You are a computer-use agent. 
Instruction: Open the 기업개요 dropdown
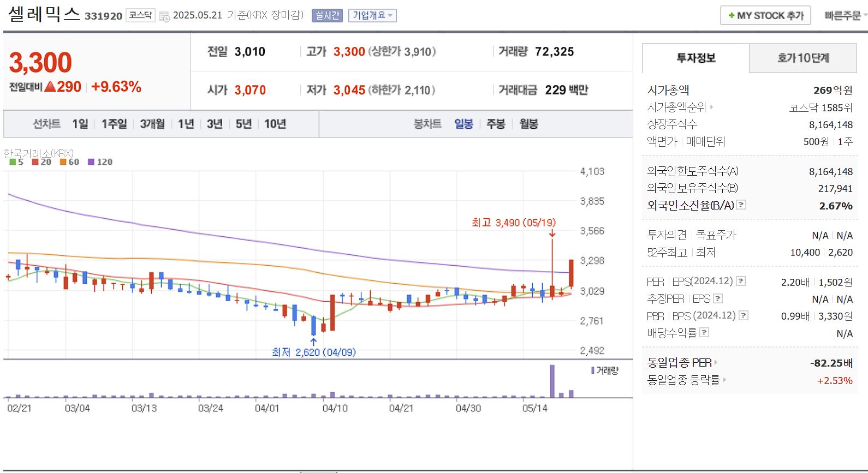(372, 16)
